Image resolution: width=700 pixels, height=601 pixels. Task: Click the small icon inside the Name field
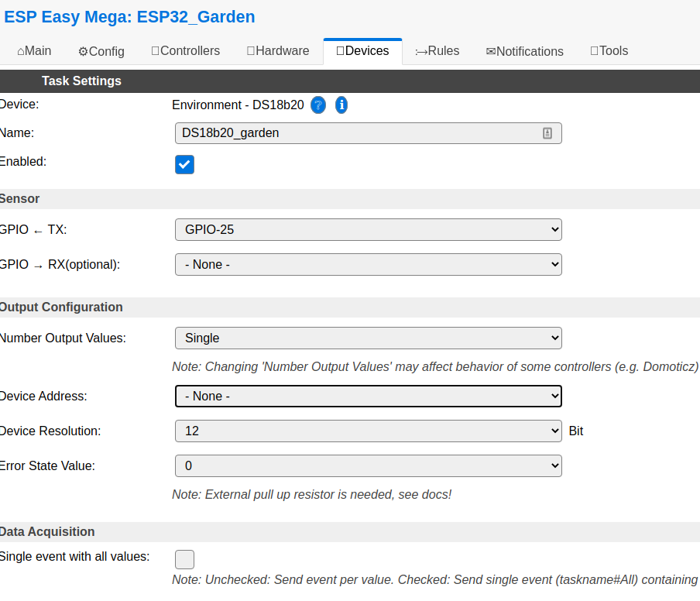547,132
